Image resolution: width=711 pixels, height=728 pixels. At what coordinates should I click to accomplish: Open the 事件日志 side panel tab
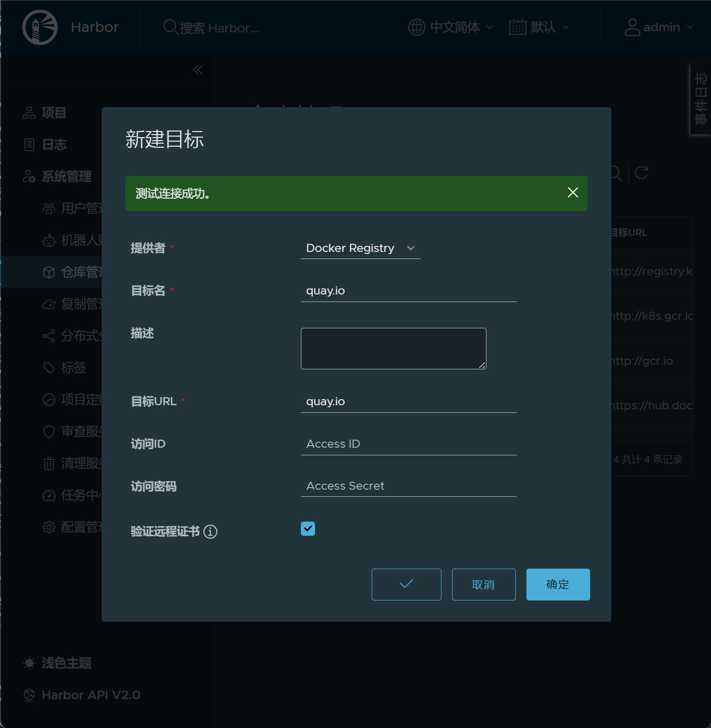(700, 99)
